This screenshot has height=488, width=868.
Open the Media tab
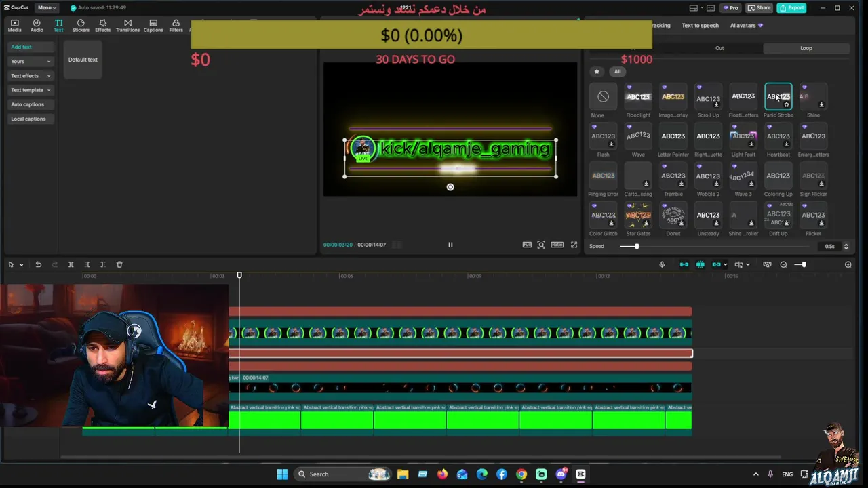(x=14, y=26)
